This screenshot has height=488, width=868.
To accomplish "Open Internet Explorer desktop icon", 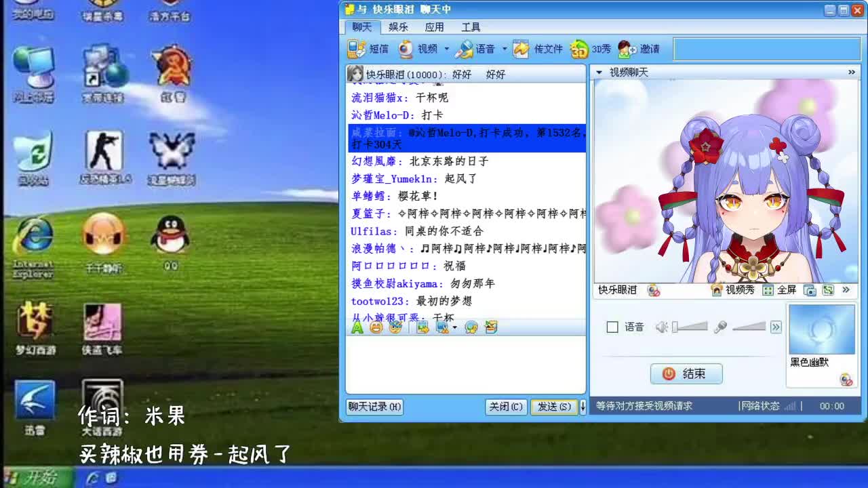I will [33, 247].
